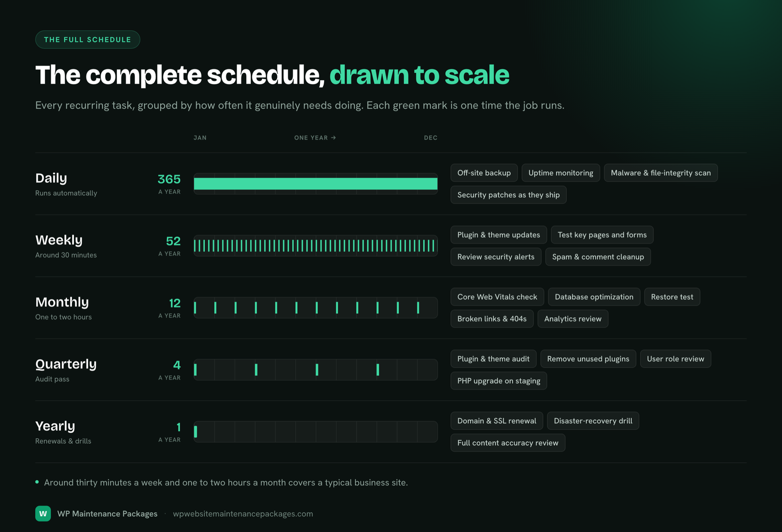
Task: Click the solid green Daily timeline bar
Action: click(316, 184)
